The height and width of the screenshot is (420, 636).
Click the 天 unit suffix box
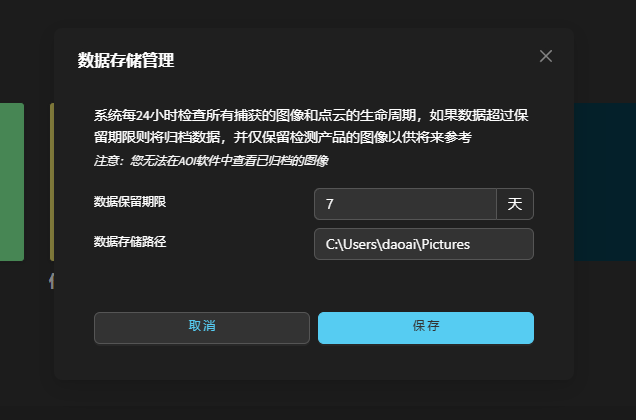coord(515,204)
